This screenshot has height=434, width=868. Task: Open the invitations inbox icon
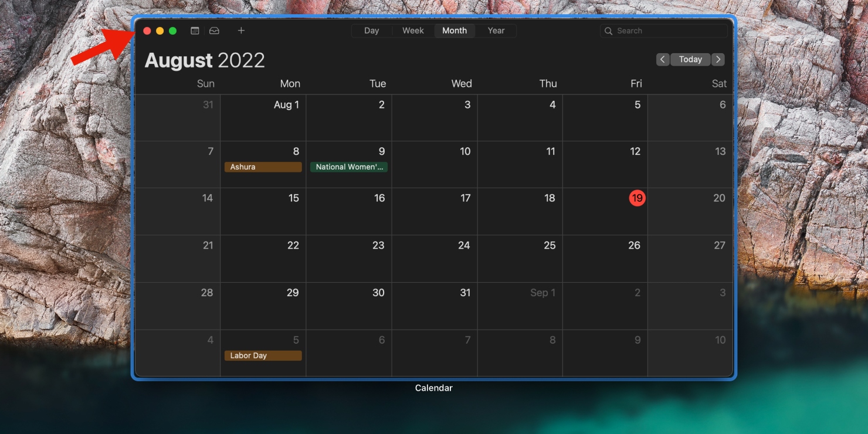click(x=215, y=30)
